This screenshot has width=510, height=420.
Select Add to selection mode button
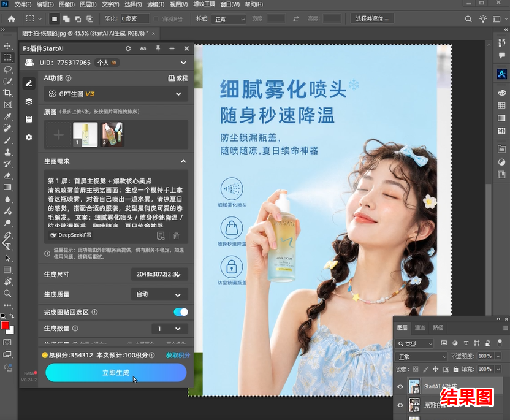(66, 19)
